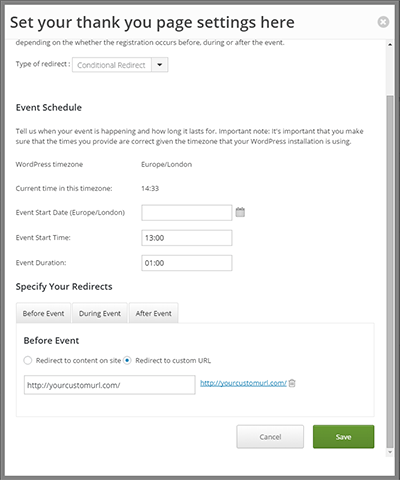Click the vertical scrollbar thumb
Screen dimensions: 400x480
(x=390, y=272)
